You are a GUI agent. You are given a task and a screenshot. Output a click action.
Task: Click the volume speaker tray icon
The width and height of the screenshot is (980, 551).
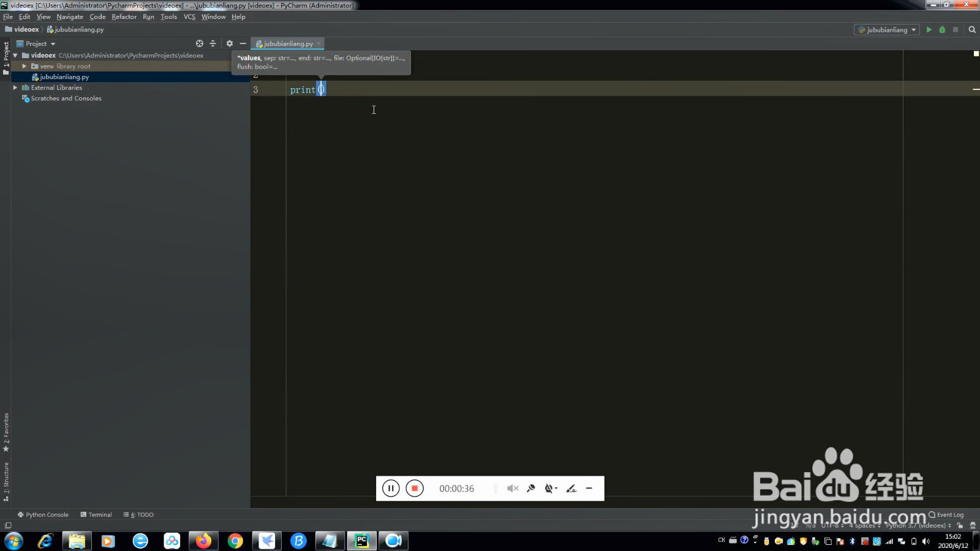point(925,541)
